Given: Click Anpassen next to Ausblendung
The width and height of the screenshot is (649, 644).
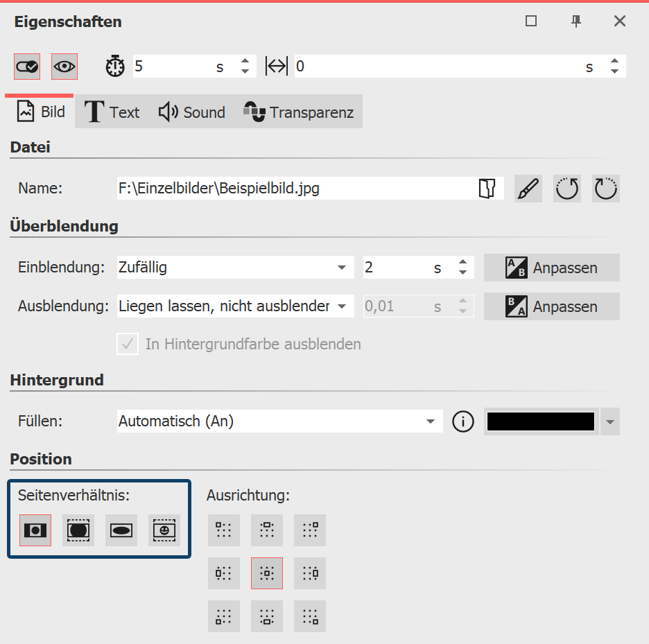Looking at the screenshot, I should click(551, 306).
